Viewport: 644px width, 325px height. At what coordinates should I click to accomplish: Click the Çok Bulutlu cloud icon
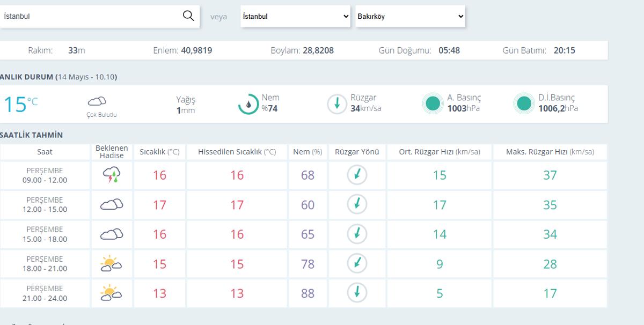(97, 101)
